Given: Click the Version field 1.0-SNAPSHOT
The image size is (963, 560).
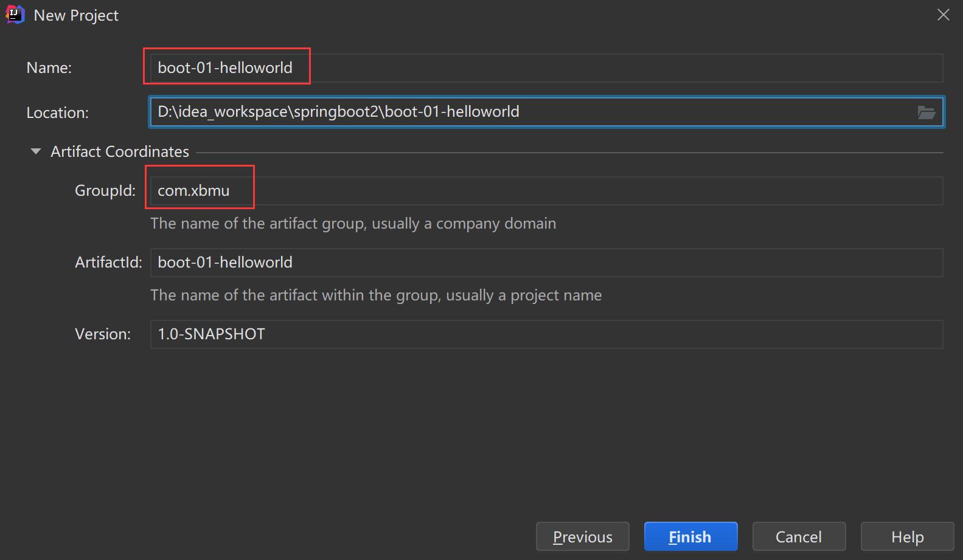Looking at the screenshot, I should (x=546, y=334).
